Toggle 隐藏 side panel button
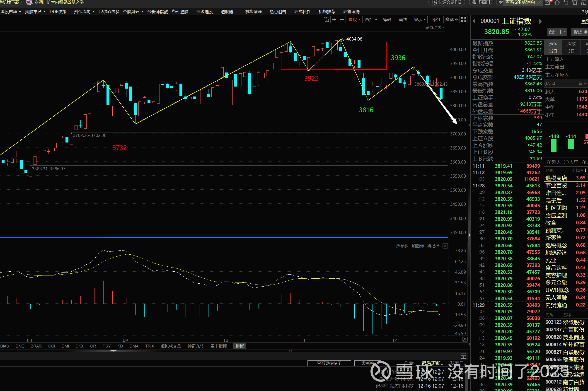This screenshot has width=588, height=391. (x=451, y=20)
